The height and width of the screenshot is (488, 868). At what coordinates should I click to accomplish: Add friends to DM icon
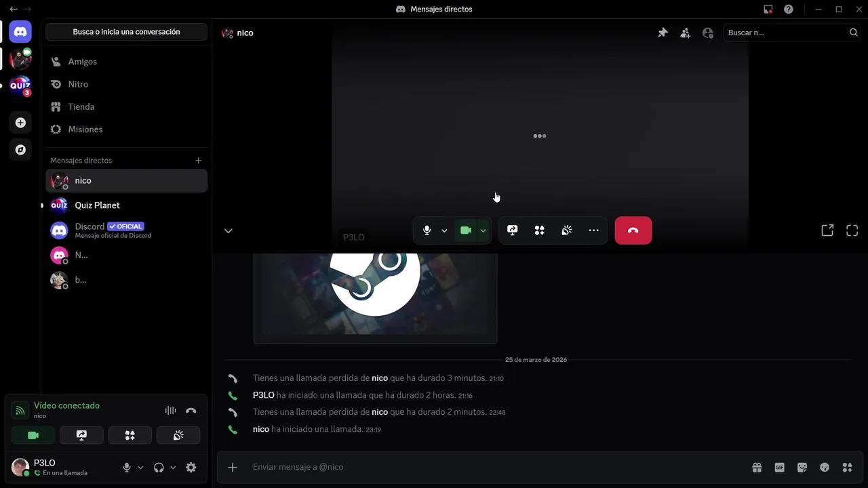[x=685, y=33]
